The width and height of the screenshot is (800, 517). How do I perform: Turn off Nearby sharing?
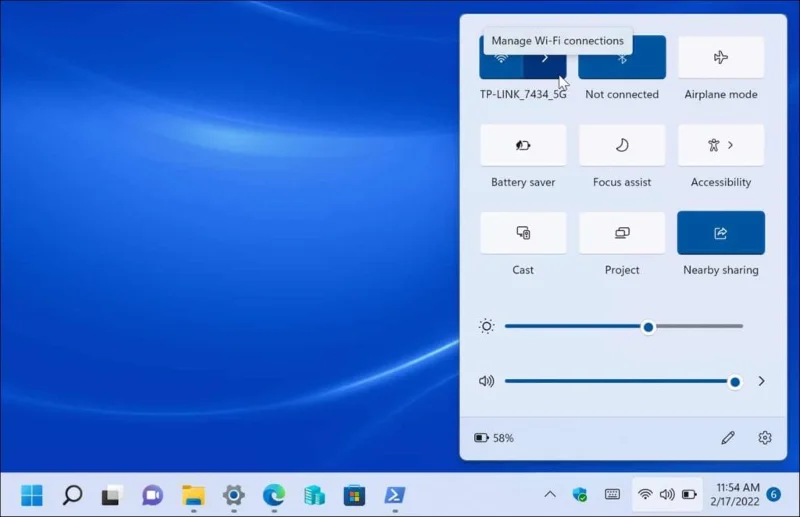[721, 233]
